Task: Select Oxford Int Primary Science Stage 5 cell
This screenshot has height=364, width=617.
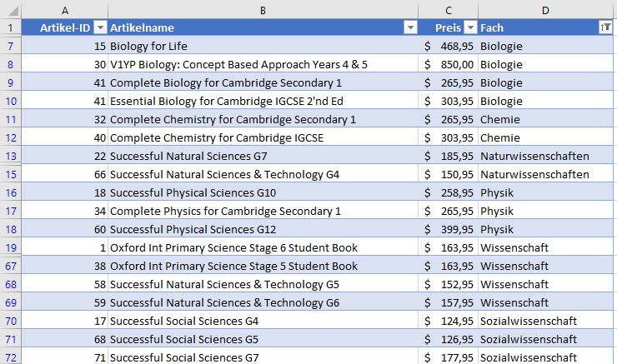Action: [263, 266]
